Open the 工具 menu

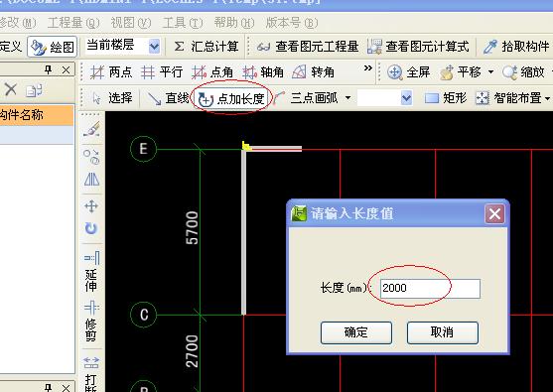point(183,23)
